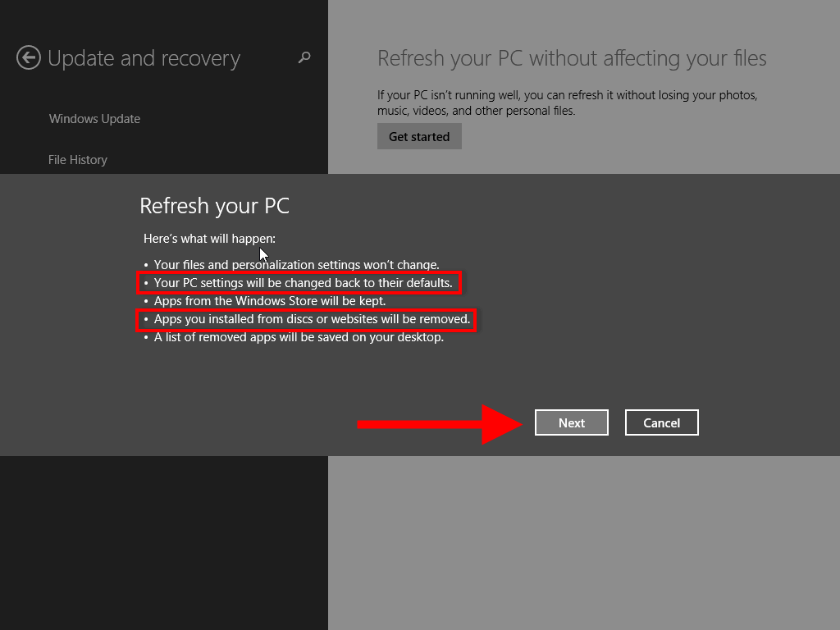Click heading 'Refresh your PC without affecting your files'
This screenshot has width=840, height=630.
pyautogui.click(x=572, y=58)
